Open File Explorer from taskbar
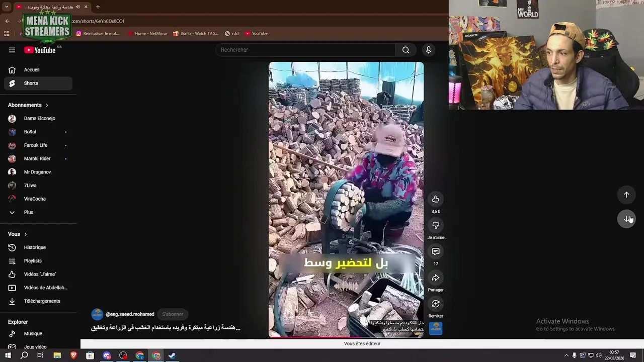Screen dimensions: 644x362 pyautogui.click(x=57, y=355)
